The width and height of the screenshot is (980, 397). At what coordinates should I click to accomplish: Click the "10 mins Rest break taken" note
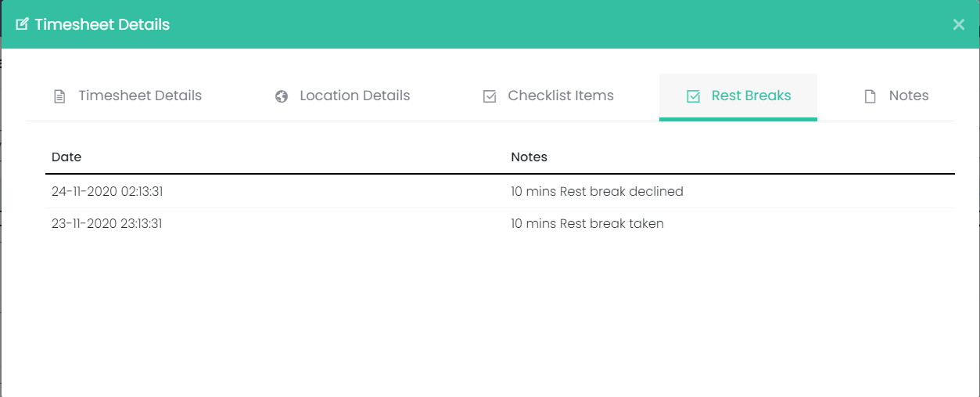pyautogui.click(x=587, y=223)
